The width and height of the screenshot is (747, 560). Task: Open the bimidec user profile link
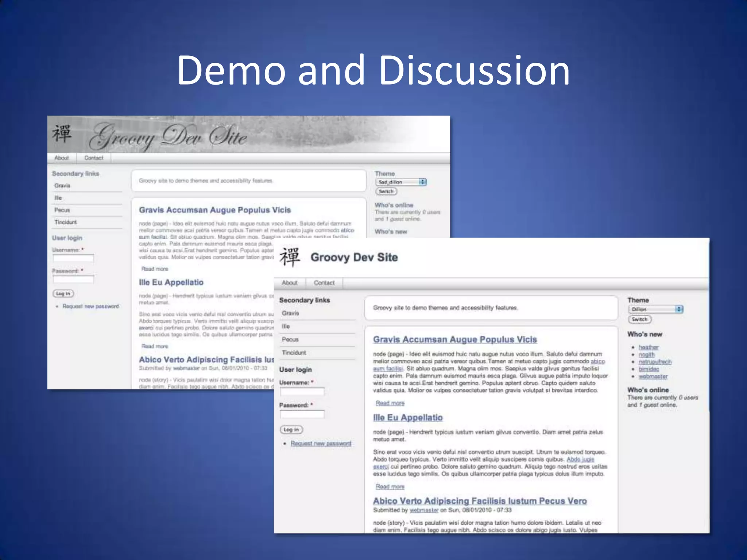[649, 369]
